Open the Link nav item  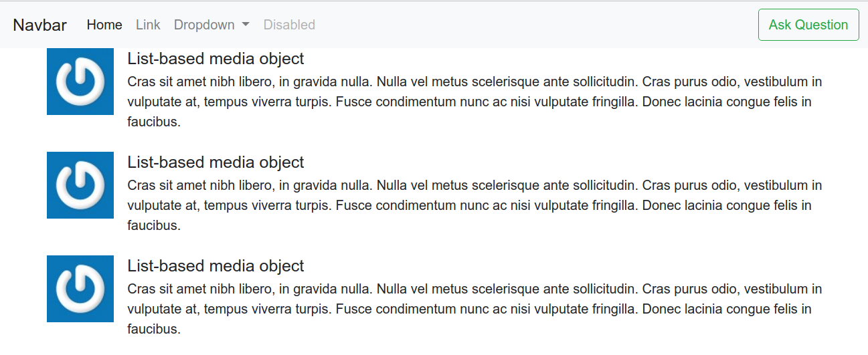[148, 25]
